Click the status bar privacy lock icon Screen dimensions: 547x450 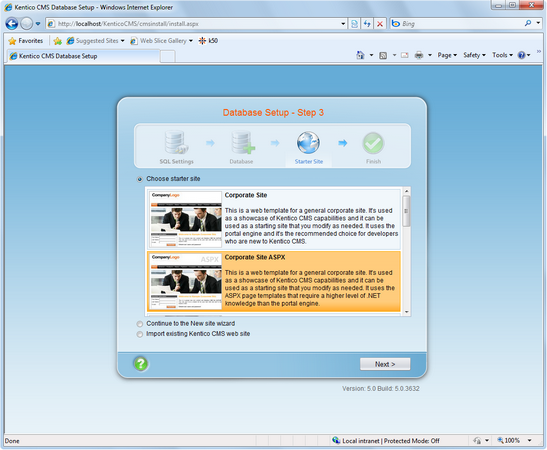pos(477,441)
